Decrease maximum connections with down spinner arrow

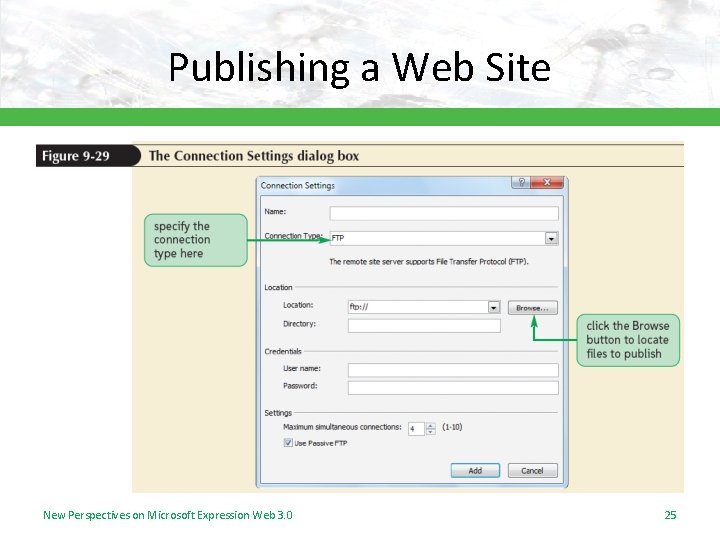point(431,432)
